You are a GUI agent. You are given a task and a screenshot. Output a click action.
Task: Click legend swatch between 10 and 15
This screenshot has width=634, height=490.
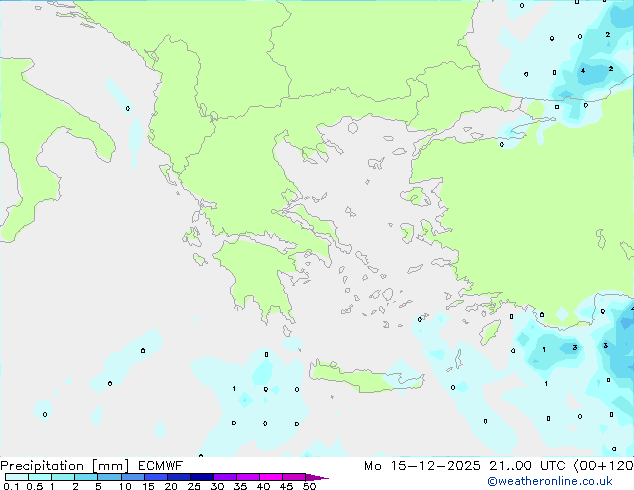[x=132, y=477]
